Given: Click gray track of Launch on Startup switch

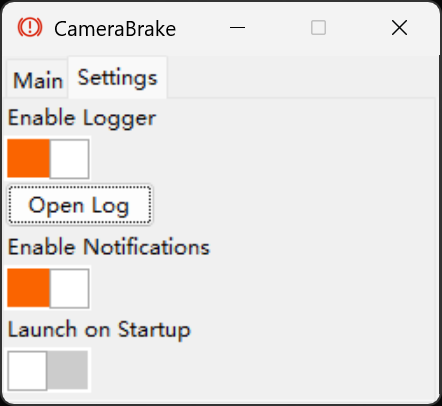Looking at the screenshot, I should click(x=67, y=370).
